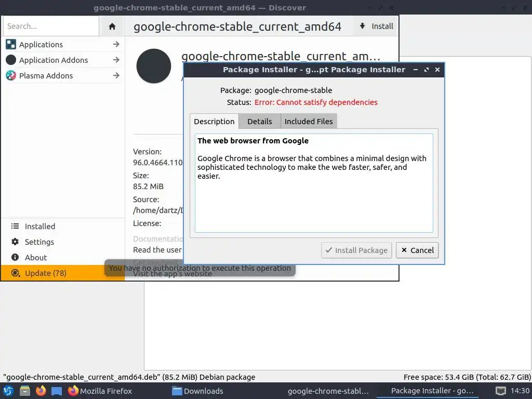Click the About info icon
Viewport: 532px width, 399px height.
pos(15,257)
